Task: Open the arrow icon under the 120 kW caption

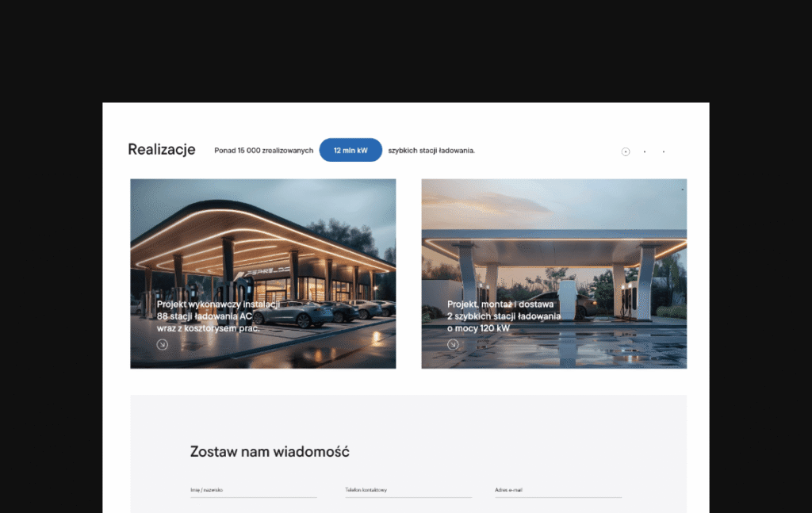Action: (x=453, y=344)
